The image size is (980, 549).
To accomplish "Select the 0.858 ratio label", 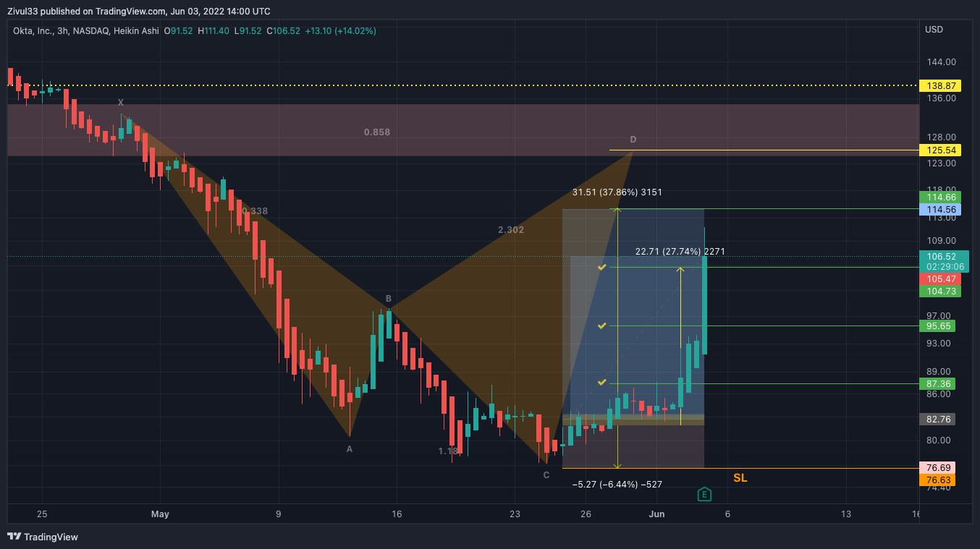I will pyautogui.click(x=377, y=132).
